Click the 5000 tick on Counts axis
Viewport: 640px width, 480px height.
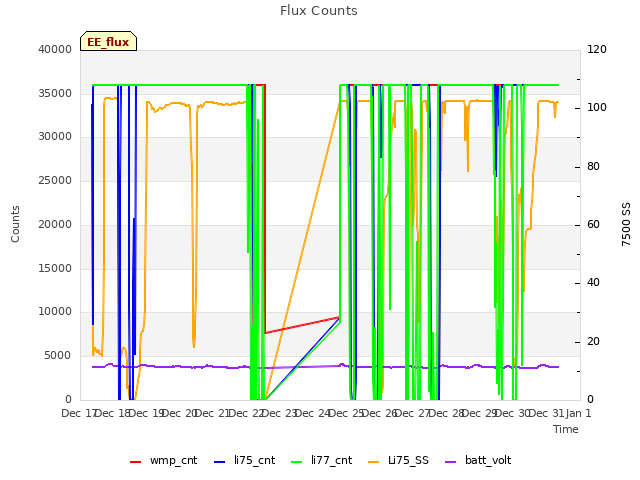point(58,356)
